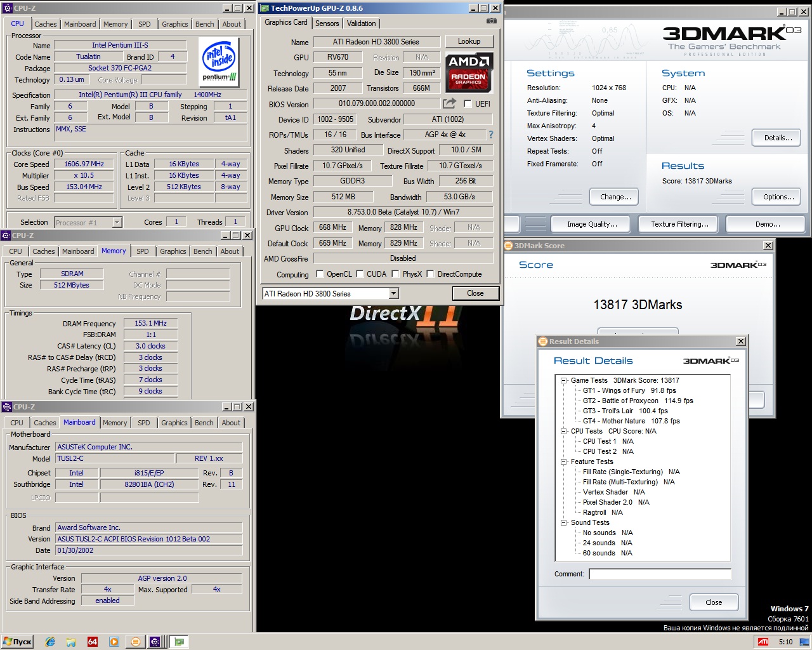The width and height of the screenshot is (812, 650).
Task: Click the Image Quality... button in 3DMark
Action: click(592, 224)
